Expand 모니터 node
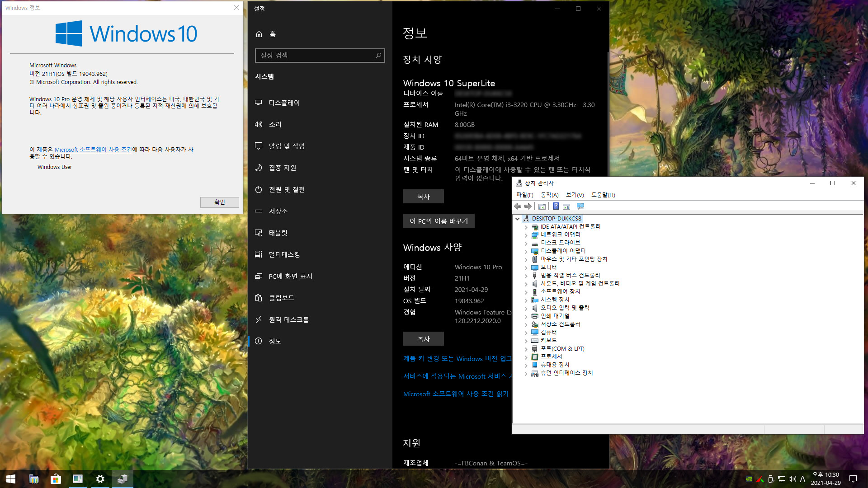This screenshot has width=868, height=488. (x=526, y=268)
